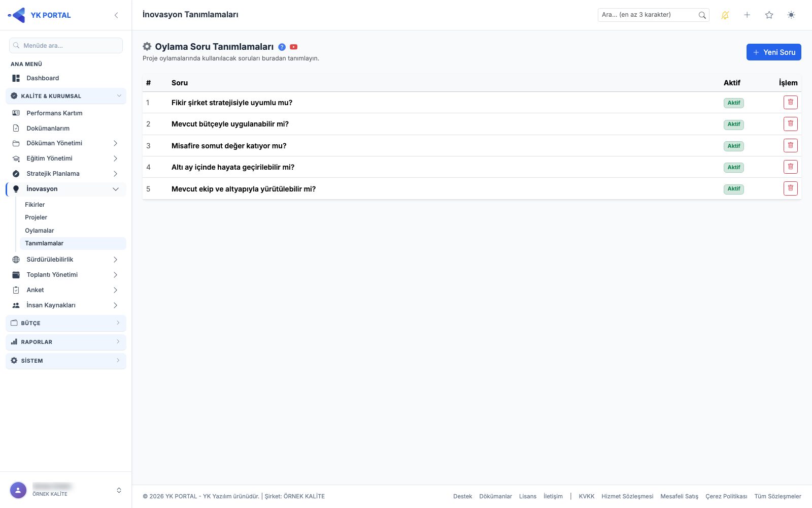812x508 pixels.
Task: Expand Eğitim Yönetimi menu
Action: coord(66,158)
